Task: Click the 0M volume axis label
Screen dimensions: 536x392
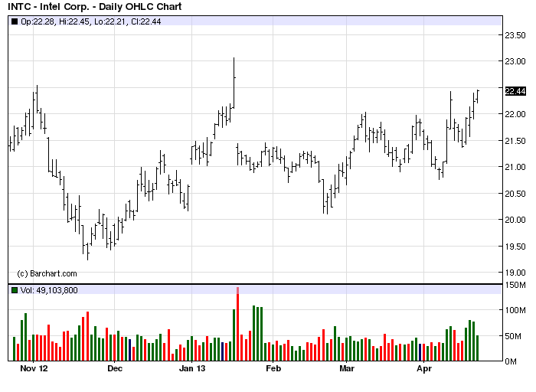Action: tap(511, 361)
